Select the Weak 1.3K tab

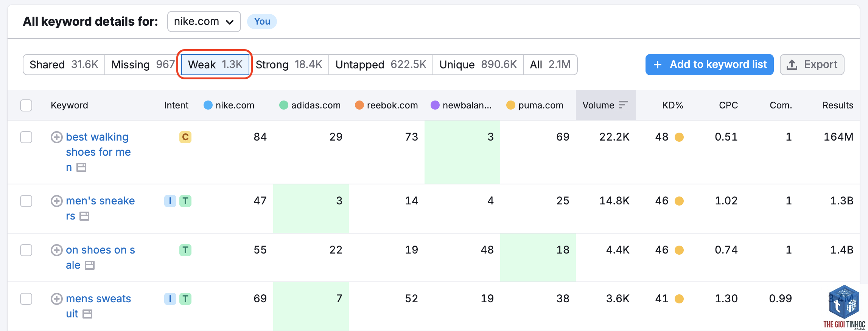pyautogui.click(x=215, y=65)
